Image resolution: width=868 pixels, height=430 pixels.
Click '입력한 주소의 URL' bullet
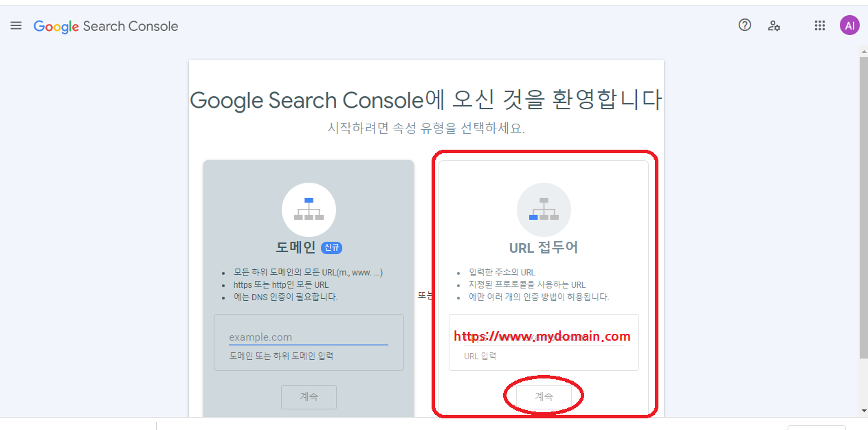502,273
